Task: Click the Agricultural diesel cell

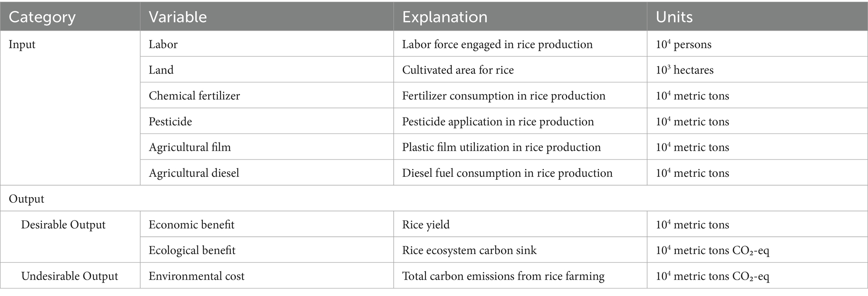Action: 194,173
